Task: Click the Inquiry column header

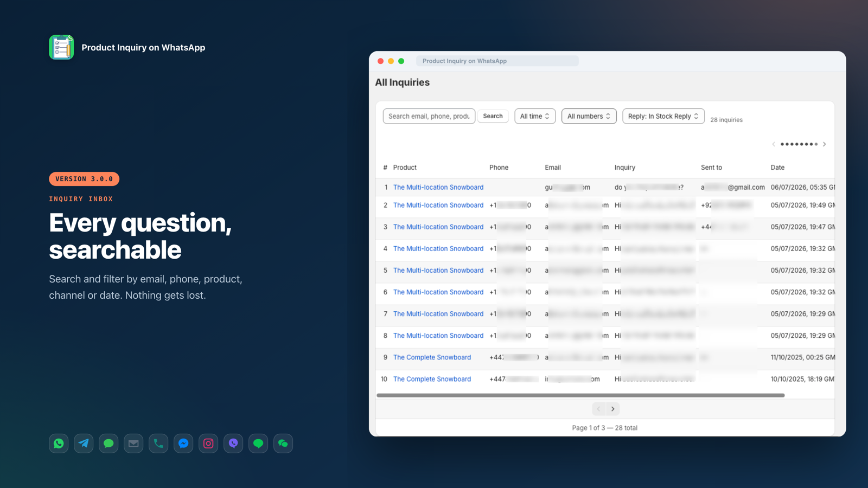Action: [x=625, y=168]
